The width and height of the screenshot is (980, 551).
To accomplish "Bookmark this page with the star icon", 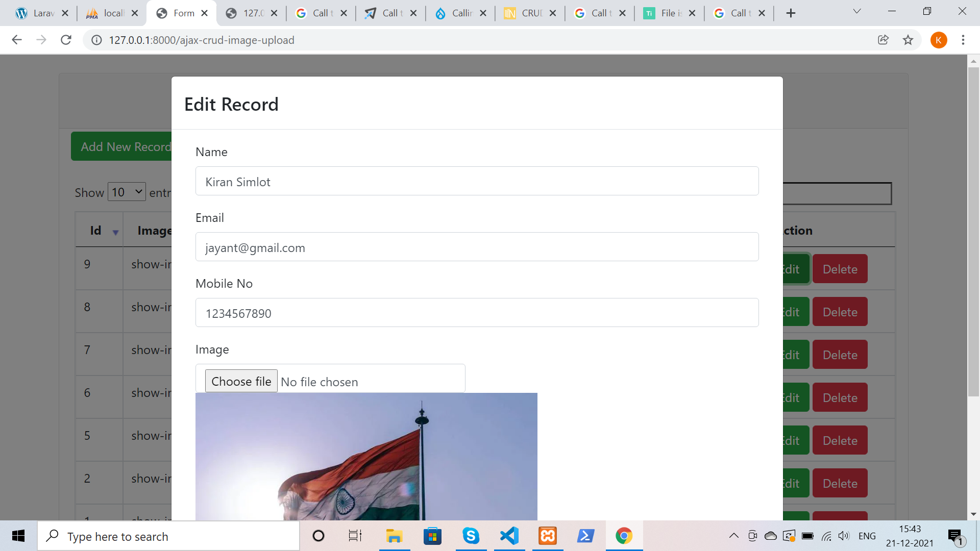I will 908,40.
